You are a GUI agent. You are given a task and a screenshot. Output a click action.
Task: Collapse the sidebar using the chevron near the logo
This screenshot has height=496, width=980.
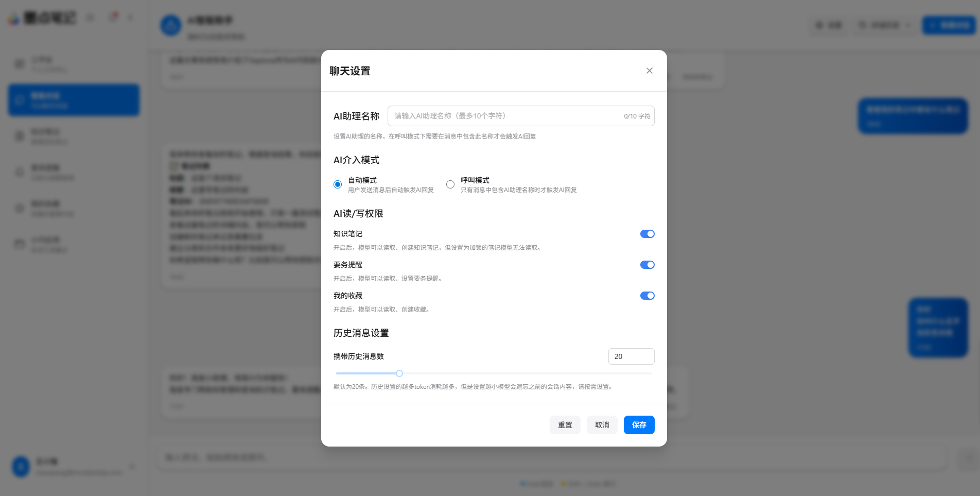(91, 17)
